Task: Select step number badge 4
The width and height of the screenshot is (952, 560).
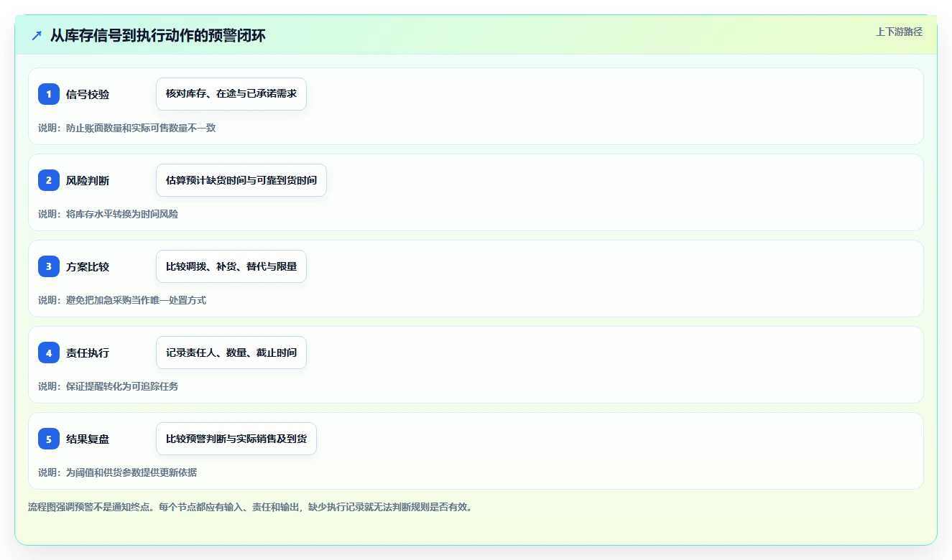Action: [x=49, y=353]
